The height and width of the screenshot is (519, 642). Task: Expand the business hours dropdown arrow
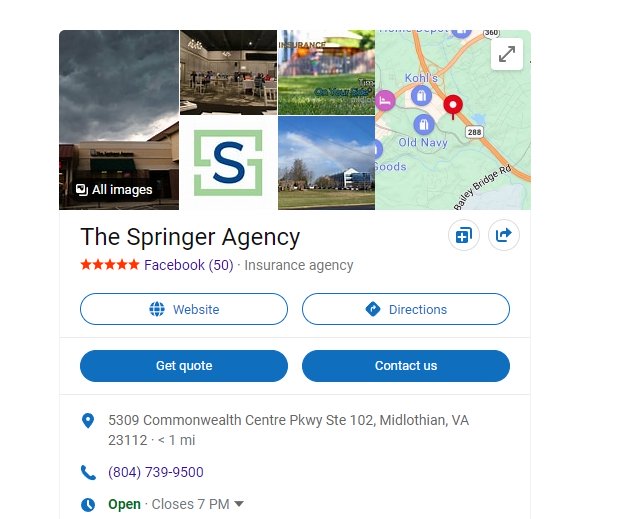click(x=239, y=504)
